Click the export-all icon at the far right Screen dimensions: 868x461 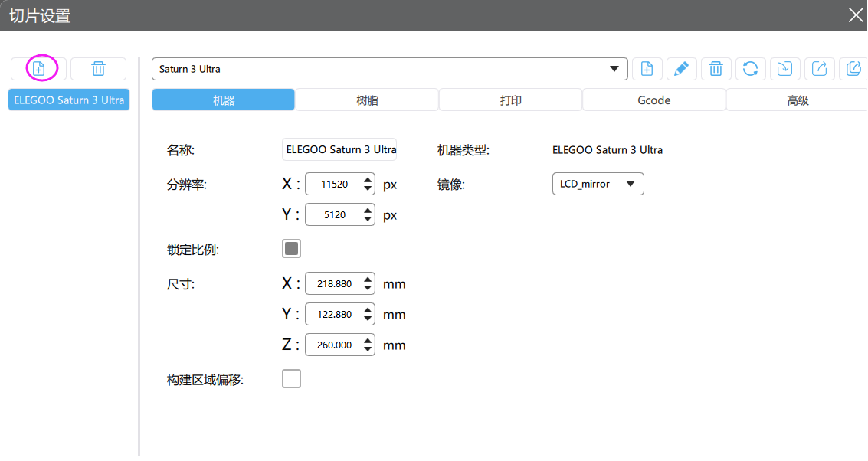853,69
